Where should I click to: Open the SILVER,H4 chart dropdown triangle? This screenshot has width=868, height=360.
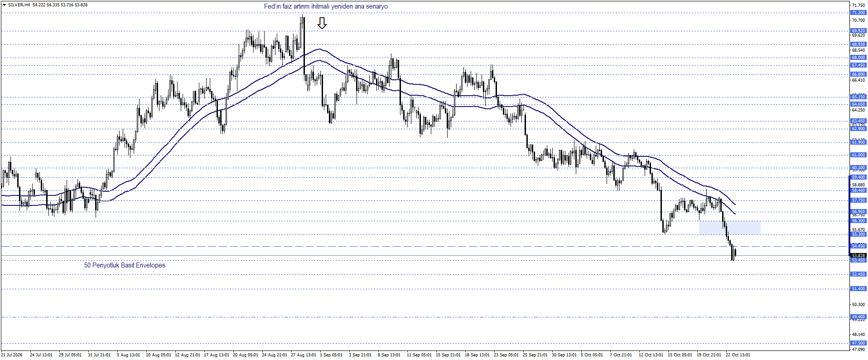pyautogui.click(x=5, y=5)
